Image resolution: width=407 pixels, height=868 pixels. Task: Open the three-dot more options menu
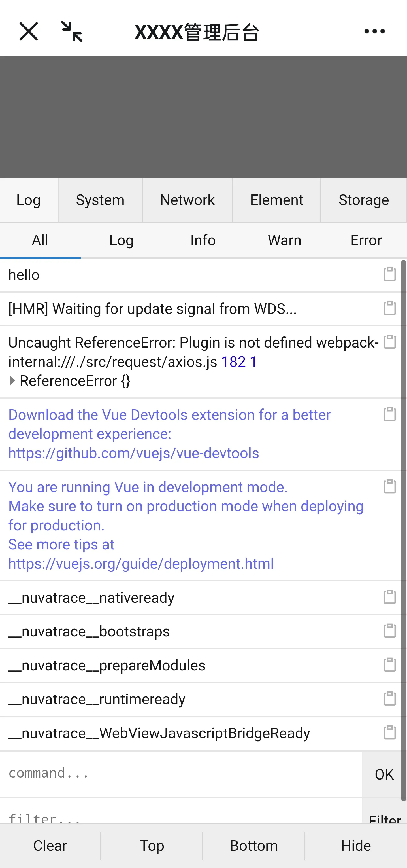point(374,31)
